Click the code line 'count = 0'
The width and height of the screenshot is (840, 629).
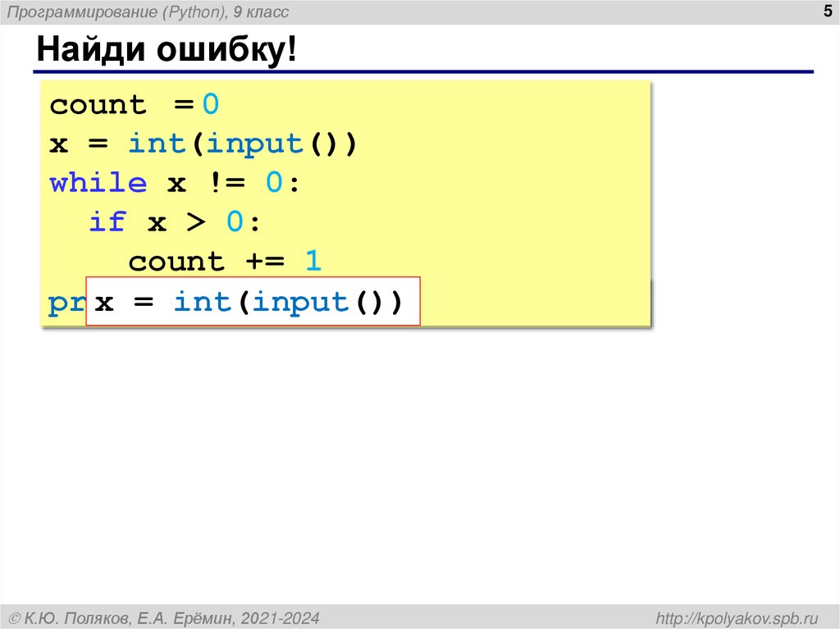(x=134, y=104)
